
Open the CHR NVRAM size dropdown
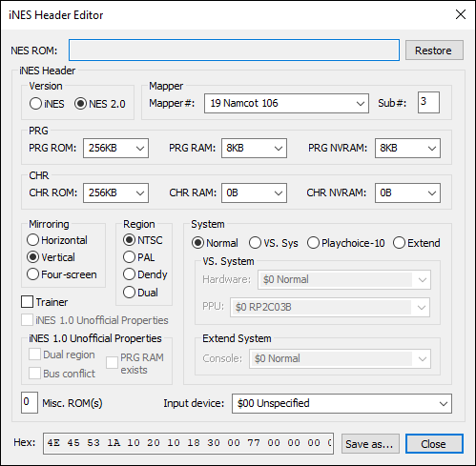(407, 192)
